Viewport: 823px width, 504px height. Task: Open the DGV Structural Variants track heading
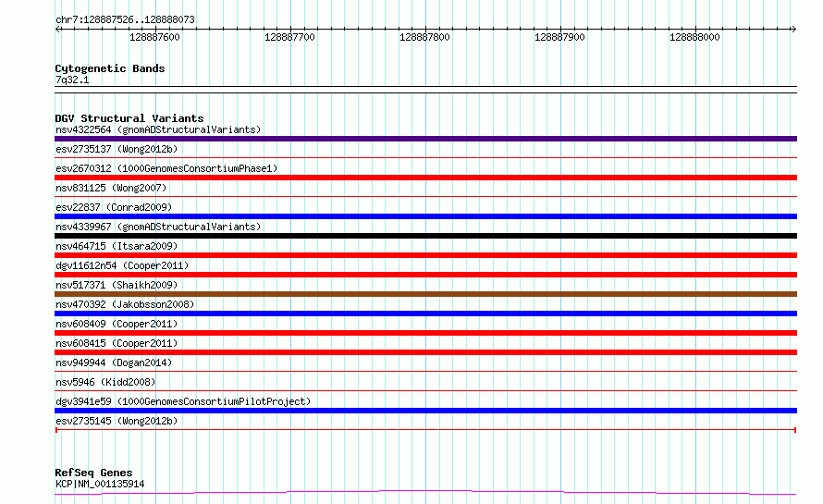[x=129, y=118]
